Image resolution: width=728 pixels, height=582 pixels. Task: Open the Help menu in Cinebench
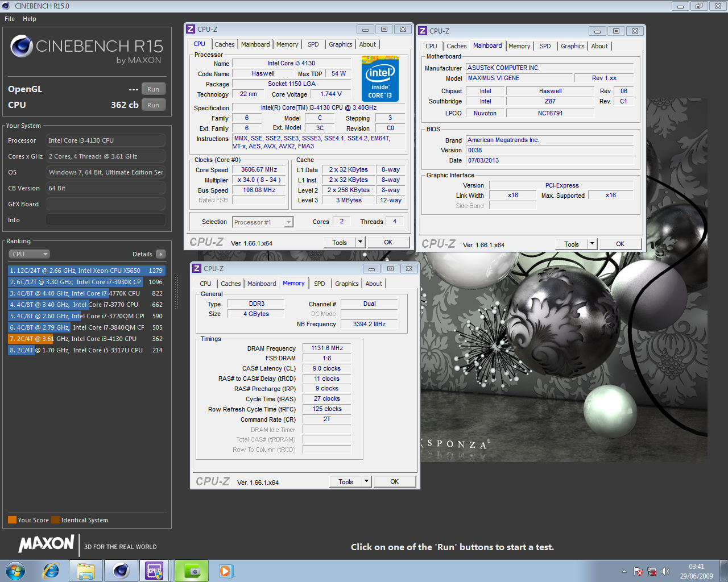pyautogui.click(x=30, y=19)
